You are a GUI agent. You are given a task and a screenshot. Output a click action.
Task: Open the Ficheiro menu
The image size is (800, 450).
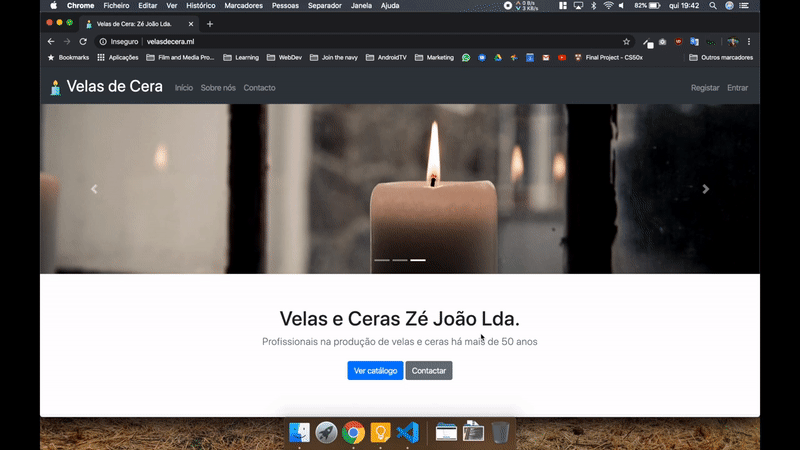[116, 6]
